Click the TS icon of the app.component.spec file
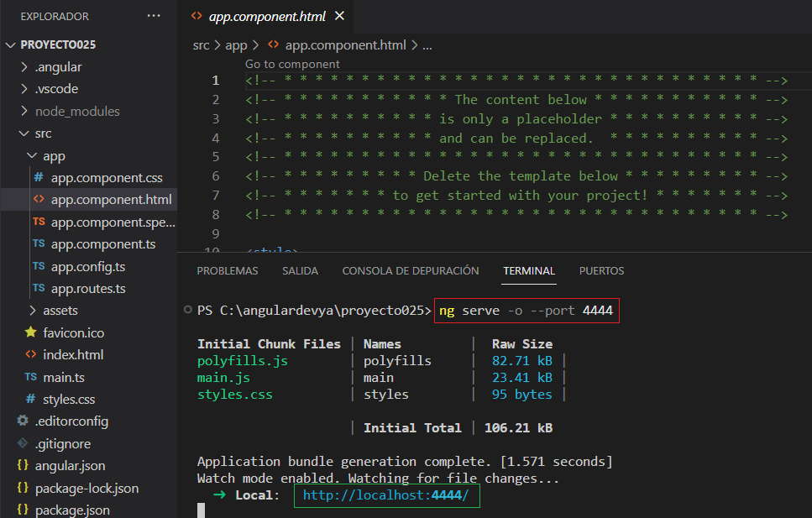 pyautogui.click(x=39, y=222)
